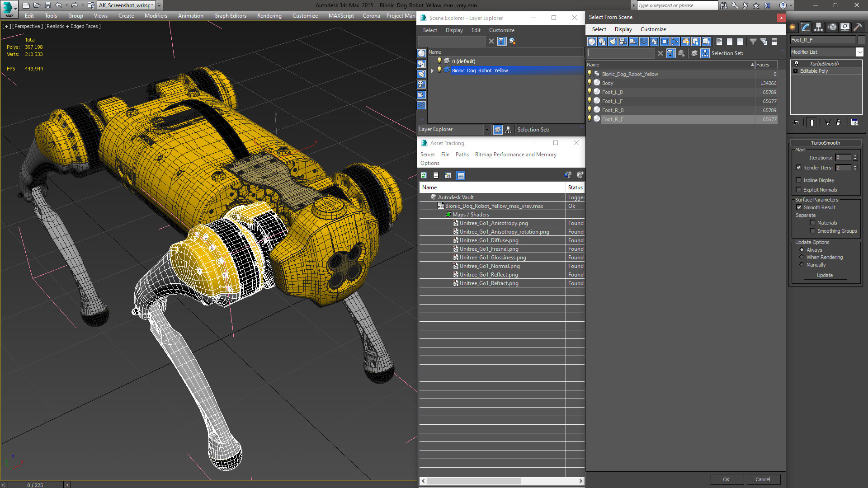Image resolution: width=868 pixels, height=488 pixels.
Task: Enable the Isoline Display checkbox
Action: [x=798, y=180]
